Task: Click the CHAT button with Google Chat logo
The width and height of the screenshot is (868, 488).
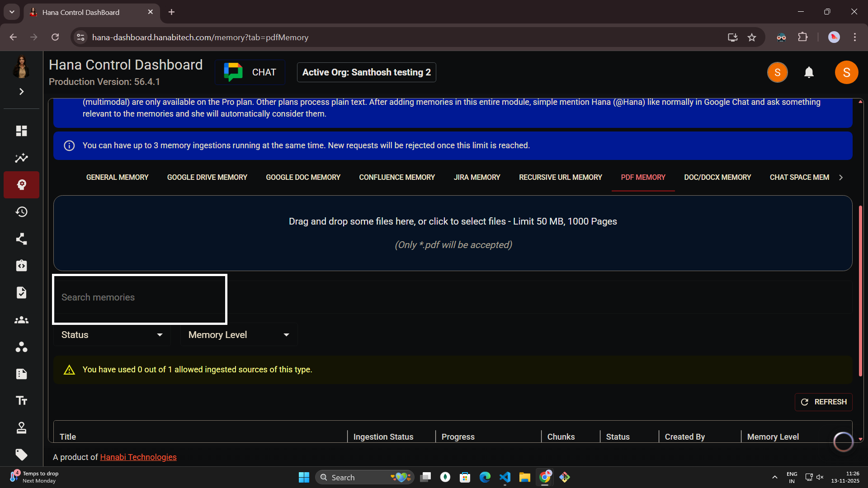Action: (250, 72)
